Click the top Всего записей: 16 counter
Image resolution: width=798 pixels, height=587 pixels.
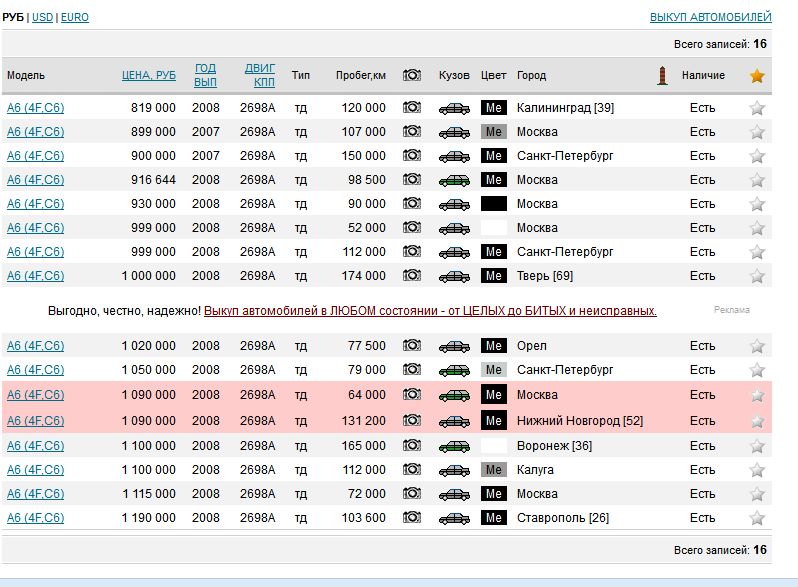click(720, 44)
